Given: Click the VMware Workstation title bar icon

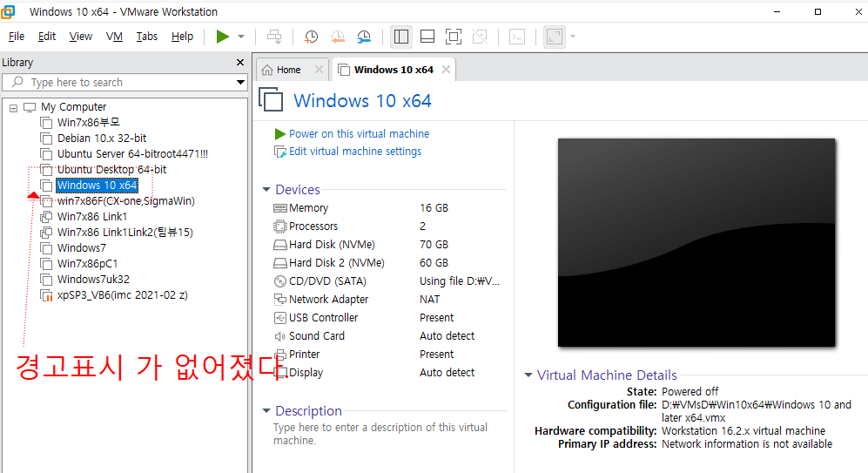Looking at the screenshot, I should coord(9,11).
